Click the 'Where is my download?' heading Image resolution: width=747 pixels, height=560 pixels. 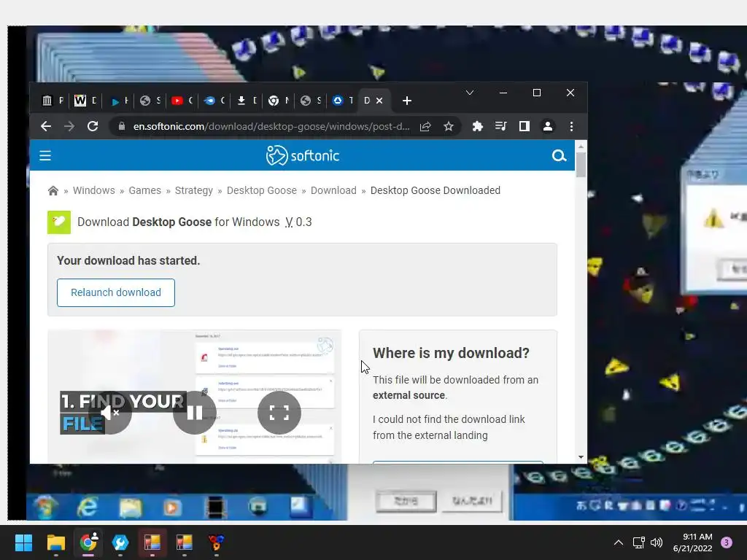(451, 353)
